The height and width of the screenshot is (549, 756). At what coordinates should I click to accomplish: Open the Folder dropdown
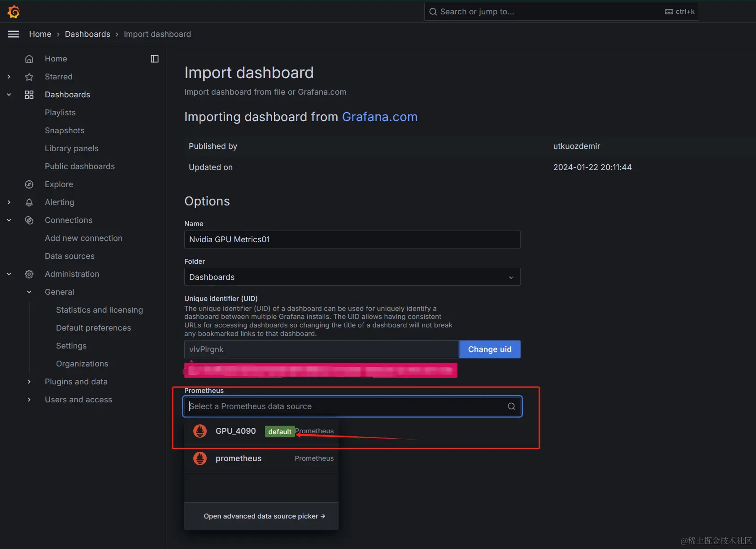(x=352, y=277)
